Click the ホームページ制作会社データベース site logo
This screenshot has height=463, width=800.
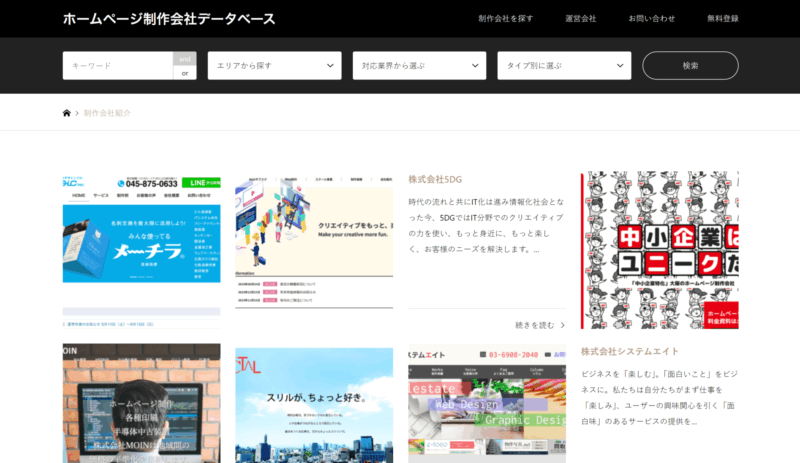tap(169, 19)
